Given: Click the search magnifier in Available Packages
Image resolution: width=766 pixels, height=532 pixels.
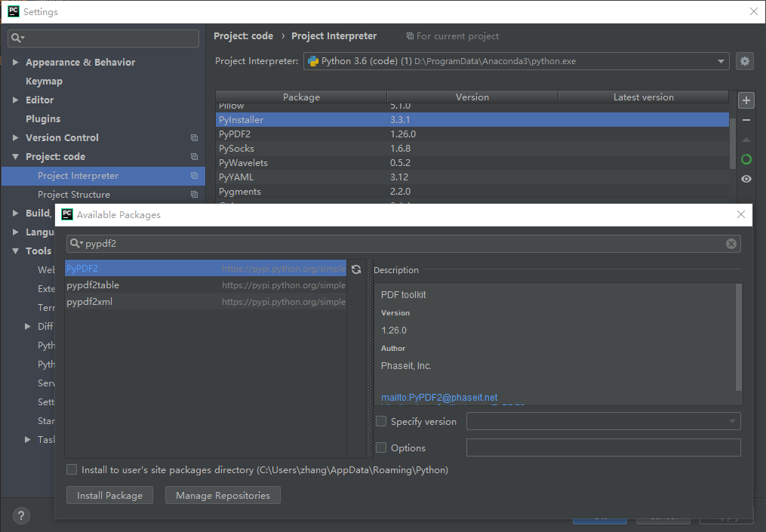Looking at the screenshot, I should click(x=76, y=243).
